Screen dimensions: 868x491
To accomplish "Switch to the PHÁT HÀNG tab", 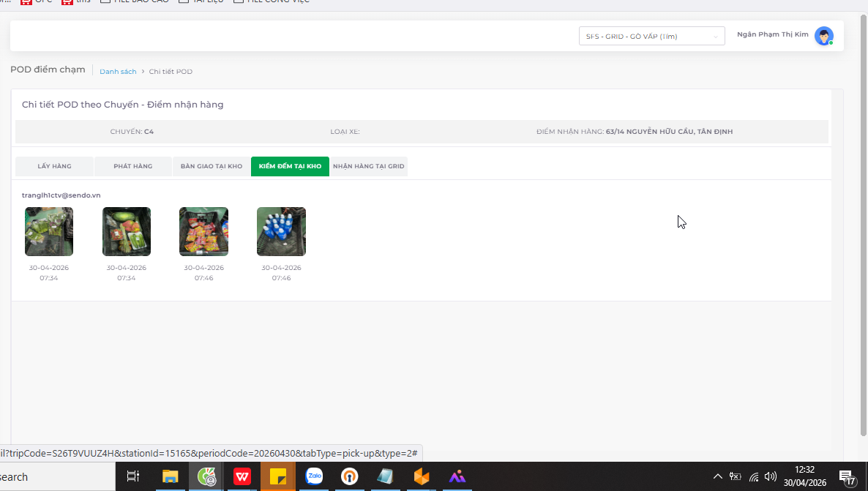I will pos(133,166).
